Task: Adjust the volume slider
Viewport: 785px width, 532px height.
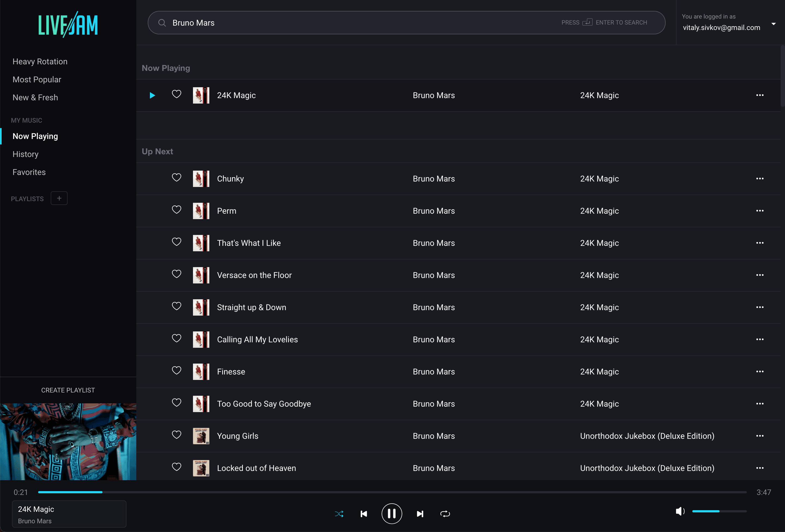Action: pyautogui.click(x=720, y=511)
